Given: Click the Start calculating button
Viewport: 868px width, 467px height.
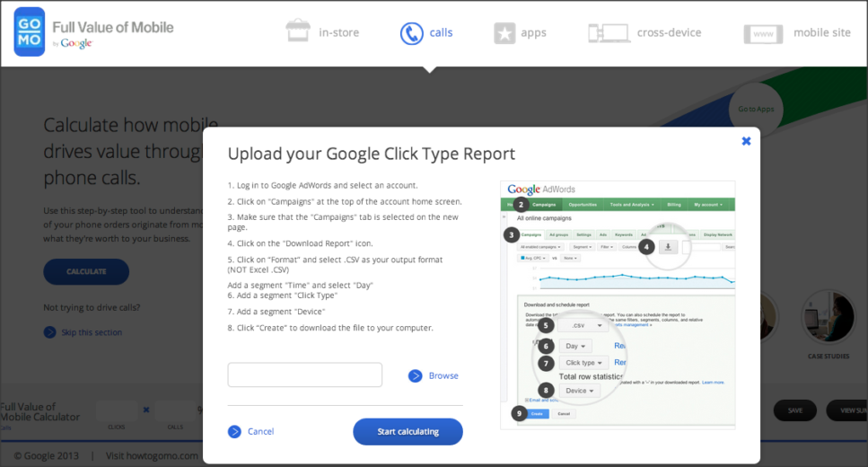Looking at the screenshot, I should [x=408, y=432].
